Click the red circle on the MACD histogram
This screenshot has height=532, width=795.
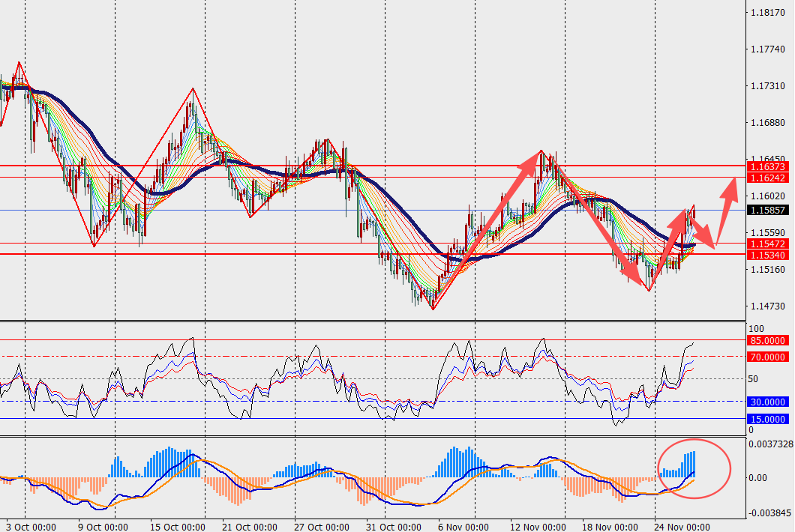(x=694, y=467)
